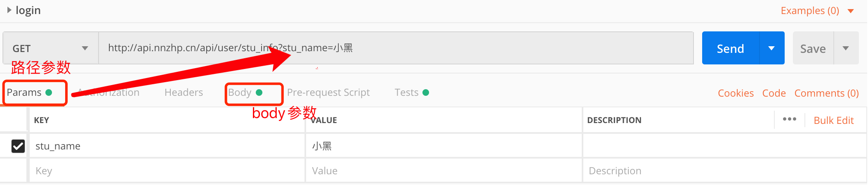This screenshot has width=868, height=185.
Task: Uncheck the stu_name parameter checkbox
Action: 18,146
